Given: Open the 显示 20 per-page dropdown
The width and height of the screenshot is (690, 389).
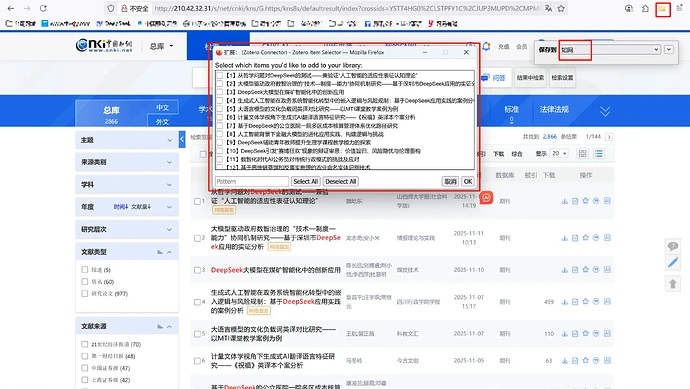Looking at the screenshot, I should point(560,154).
